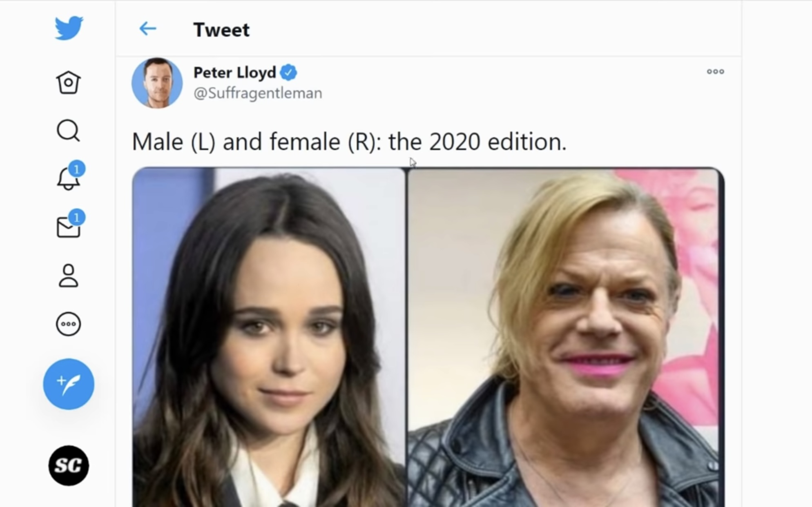Go to the Home timeline icon
Screen dimensions: 812x507
pyautogui.click(x=68, y=82)
